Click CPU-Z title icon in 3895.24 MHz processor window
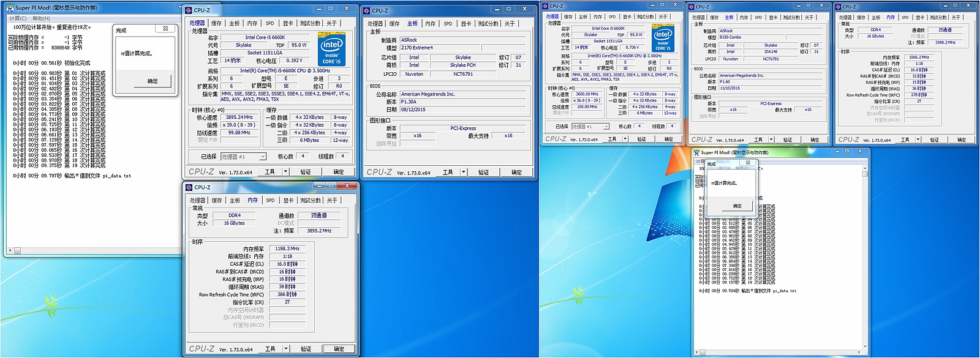This screenshot has height=358, width=980. (x=189, y=10)
